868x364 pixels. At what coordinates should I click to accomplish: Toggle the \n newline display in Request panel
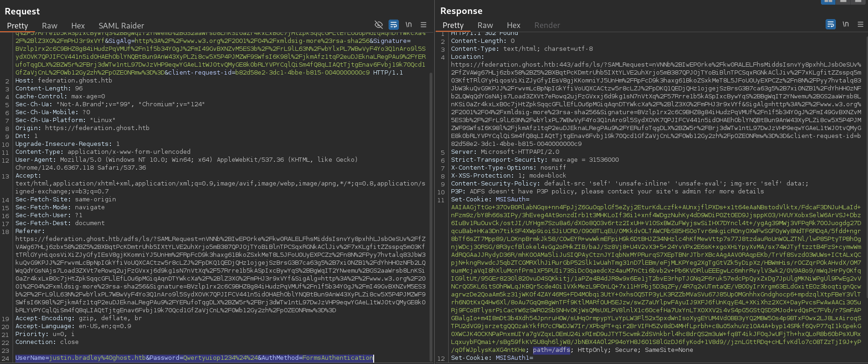pos(409,25)
